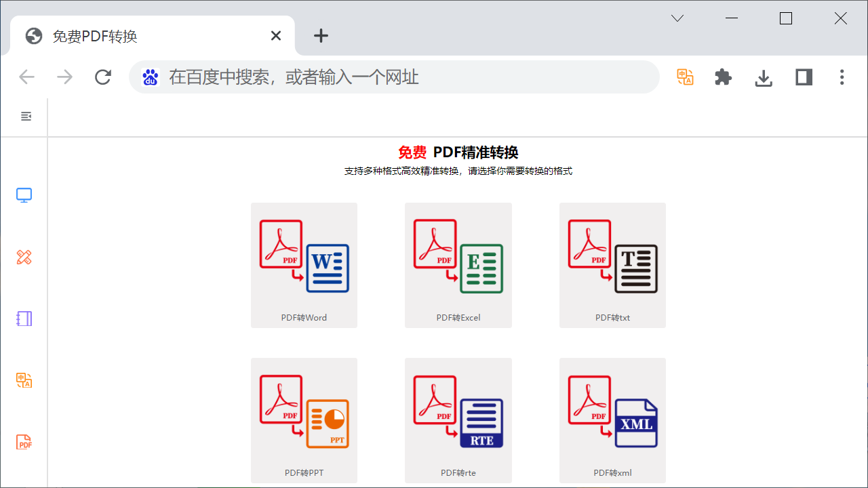Collapse the left sidebar panel
Screen dimensions: 868x488
coord(25,116)
